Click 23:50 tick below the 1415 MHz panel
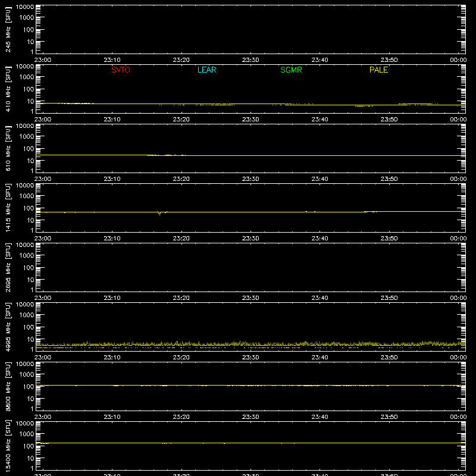 [x=389, y=239]
